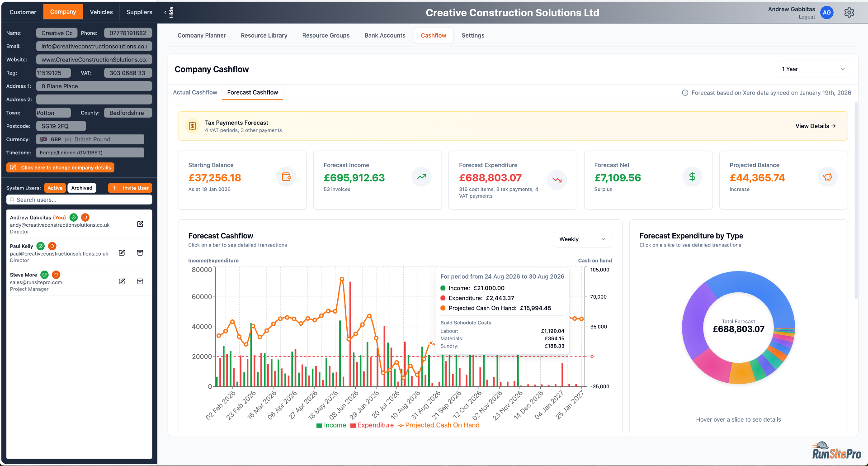Viewport: 868px width, 466px height.
Task: Toggle Income series in chart legend
Action: tap(331, 425)
